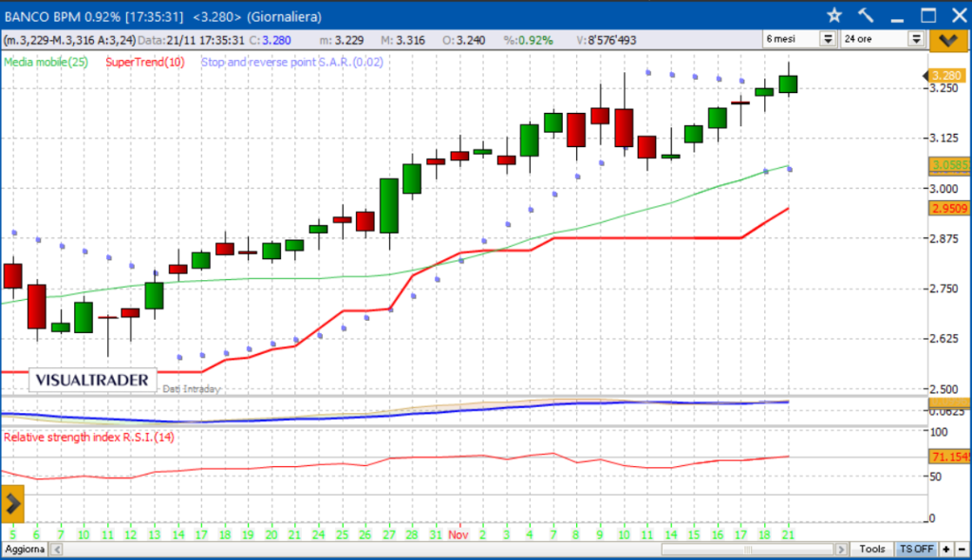The height and width of the screenshot is (560, 972).
Task: Click the minus zoom out icon
Action: tap(962, 550)
